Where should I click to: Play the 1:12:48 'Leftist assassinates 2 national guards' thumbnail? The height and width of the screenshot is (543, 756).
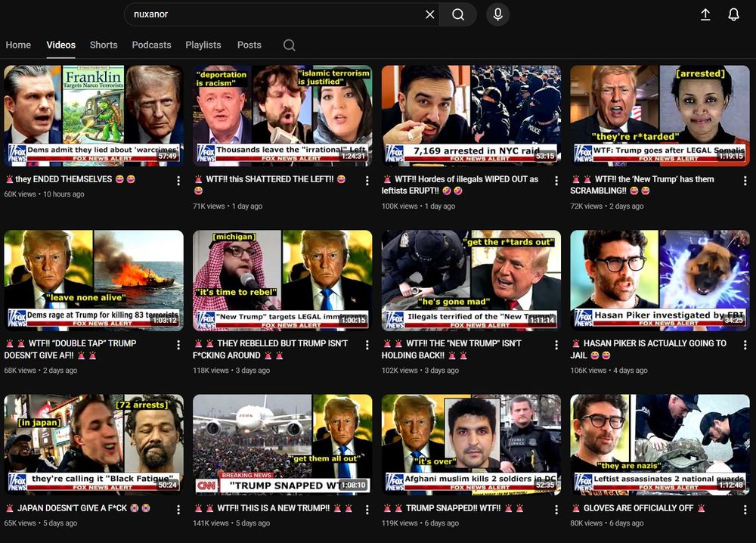pyautogui.click(x=660, y=445)
